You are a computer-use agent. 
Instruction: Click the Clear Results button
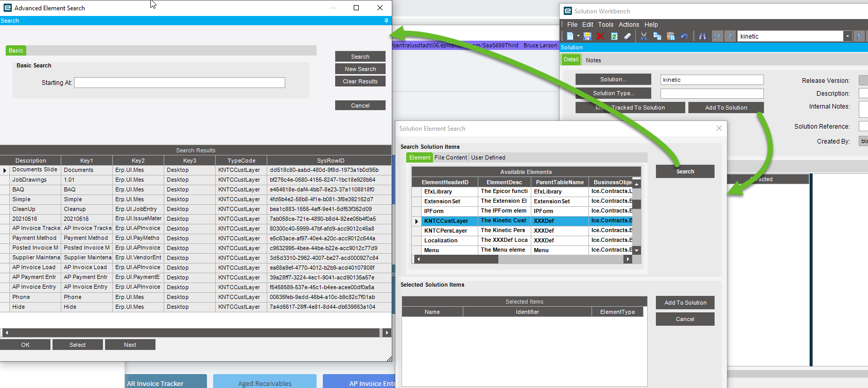click(360, 81)
